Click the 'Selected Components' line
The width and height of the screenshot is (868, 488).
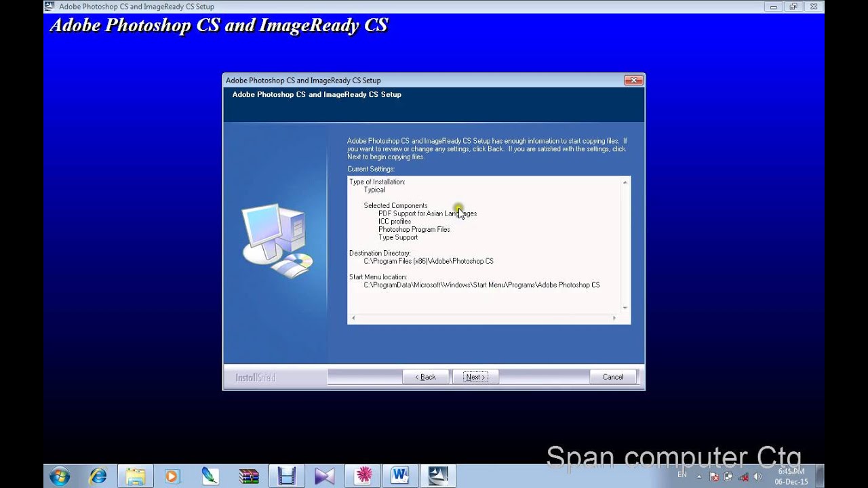pyautogui.click(x=395, y=205)
